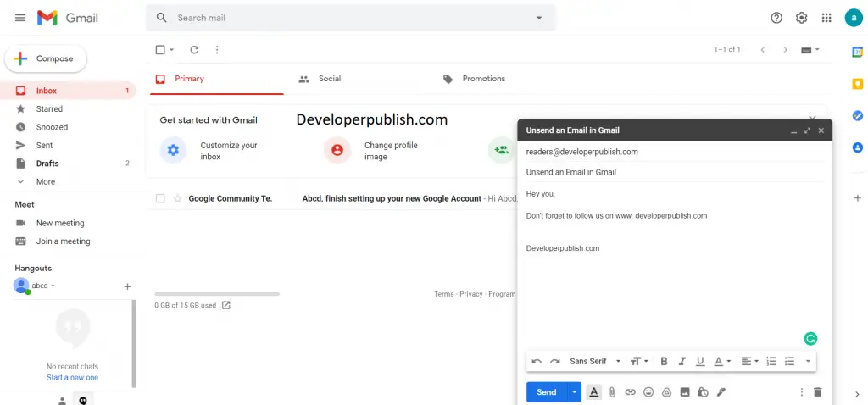The width and height of the screenshot is (868, 405).
Task: Tick the checkbox for Google Community Te. email
Action: coord(160,198)
